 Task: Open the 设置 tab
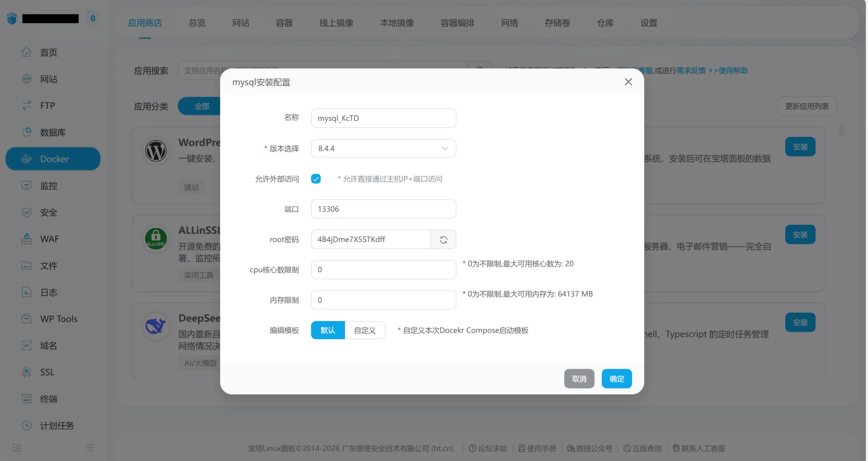[x=649, y=23]
